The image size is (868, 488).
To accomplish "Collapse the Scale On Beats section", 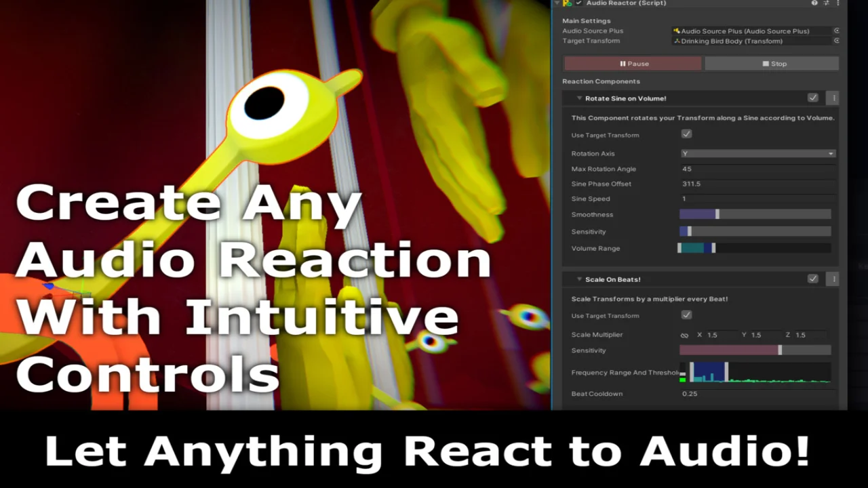I will 579,279.
